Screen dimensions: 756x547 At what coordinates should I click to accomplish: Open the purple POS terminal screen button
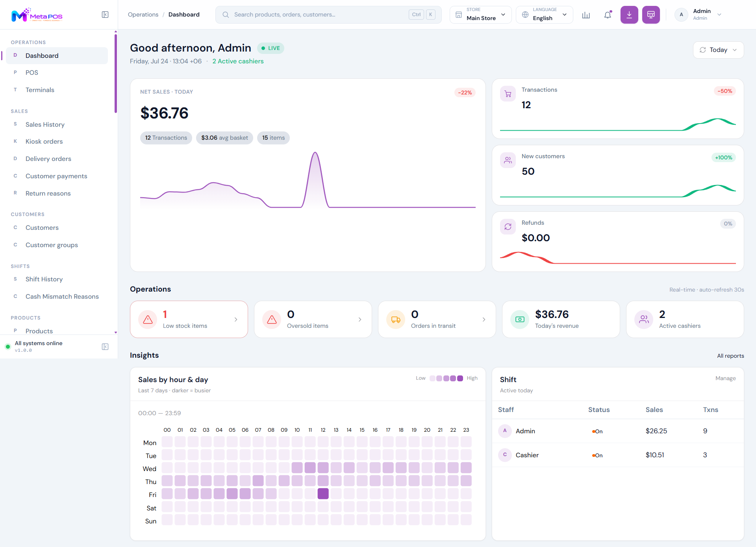651,15
